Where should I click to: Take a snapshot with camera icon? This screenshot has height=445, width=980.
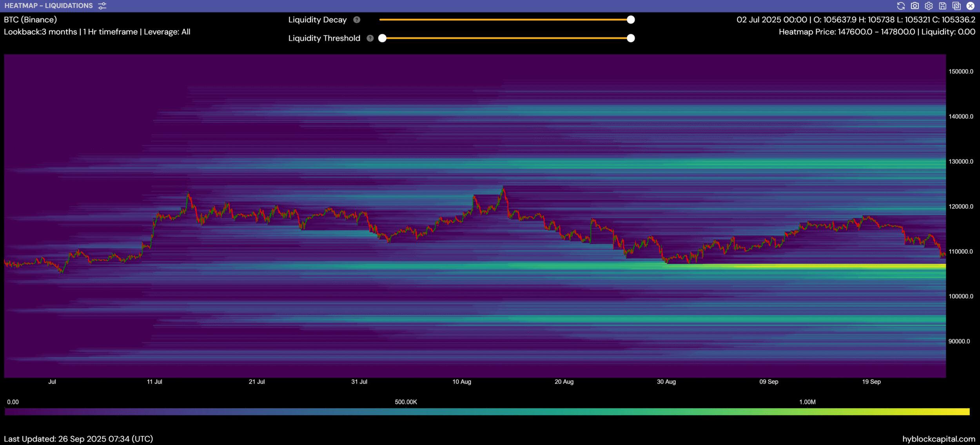(915, 6)
